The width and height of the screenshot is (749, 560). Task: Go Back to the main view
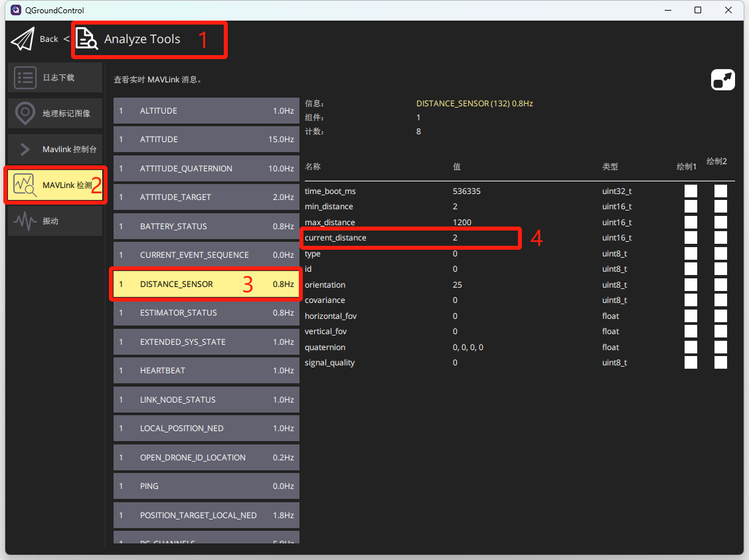48,39
